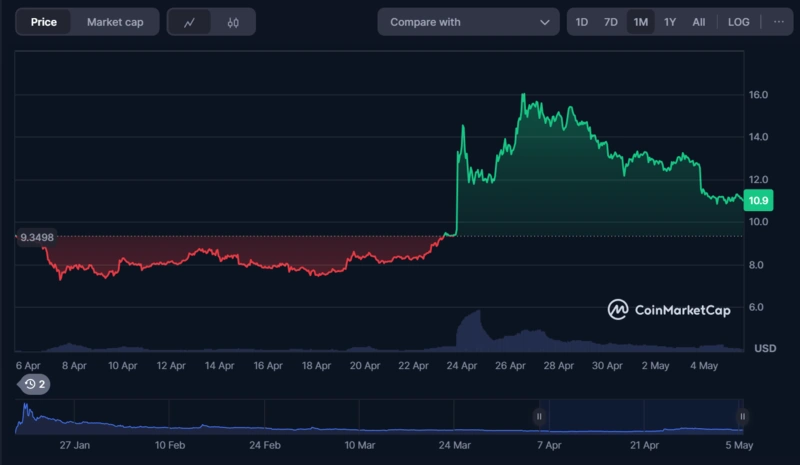Open the Compare with dropdown
The height and width of the screenshot is (465, 800).
(x=468, y=22)
